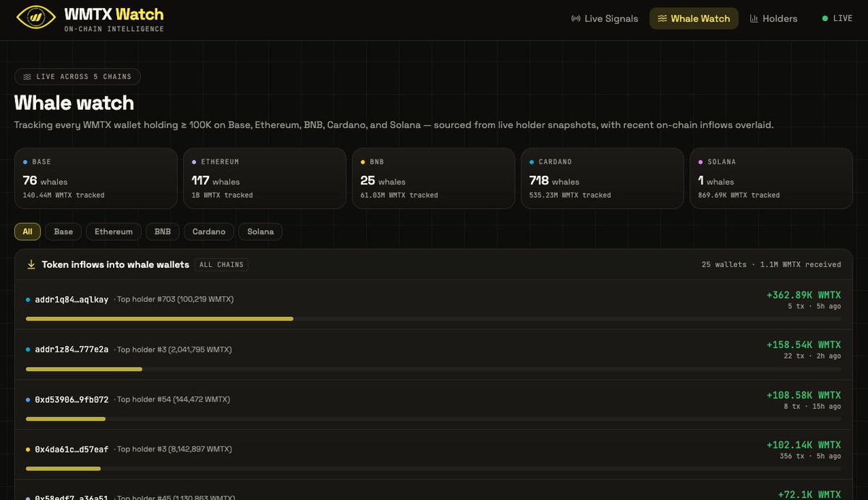
Task: Click the 25 wallets summary text
Action: pyautogui.click(x=724, y=265)
